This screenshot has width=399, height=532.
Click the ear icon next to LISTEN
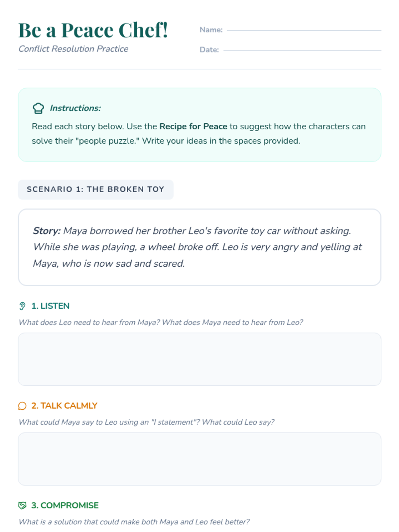pyautogui.click(x=22, y=306)
